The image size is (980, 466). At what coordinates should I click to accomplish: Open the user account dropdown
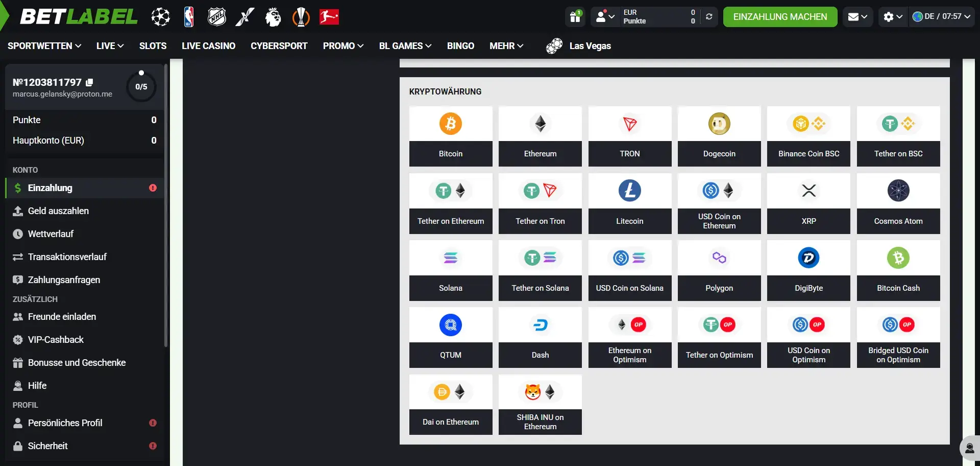pyautogui.click(x=605, y=17)
